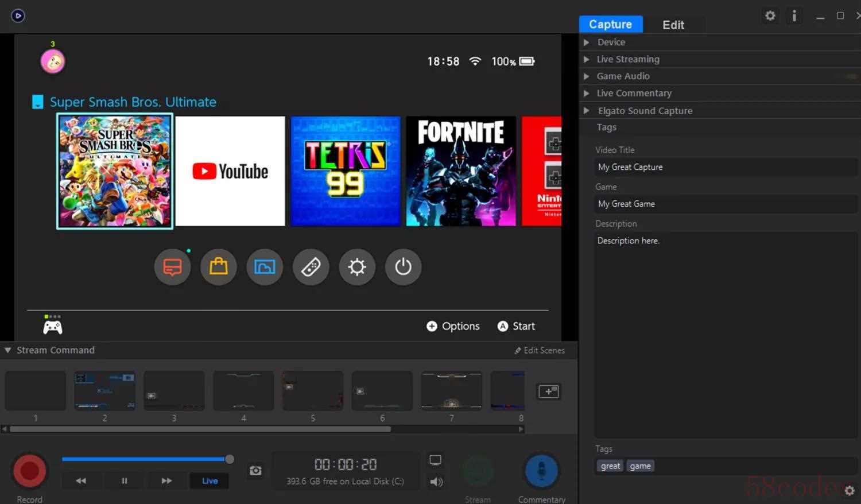Toggle the Live playback button
Screen dimensions: 861x504
[210, 481]
